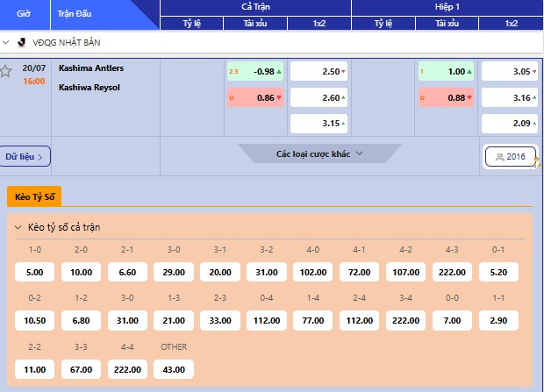Bet on score 4-1 at 72.00

click(360, 272)
